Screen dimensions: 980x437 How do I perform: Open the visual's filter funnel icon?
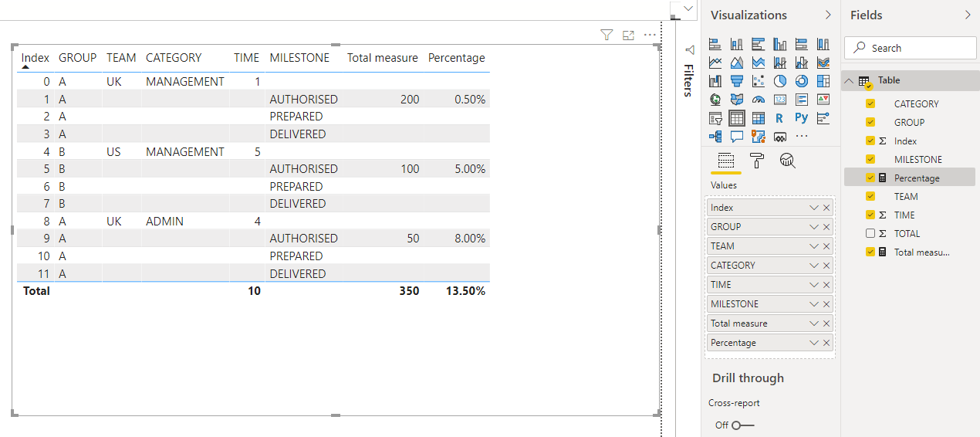607,35
